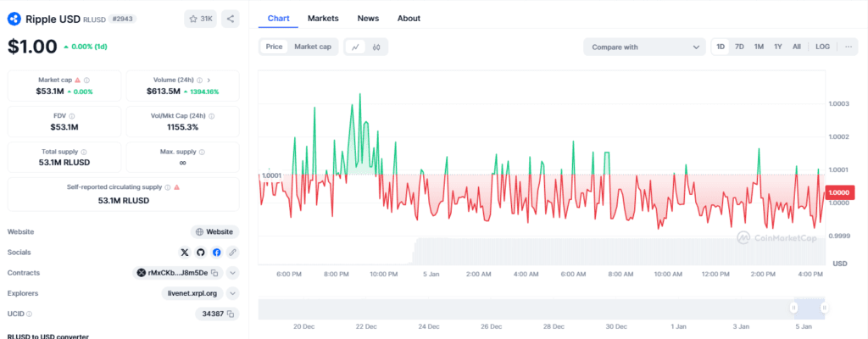Open Market cap info tooltip icon

[87, 80]
